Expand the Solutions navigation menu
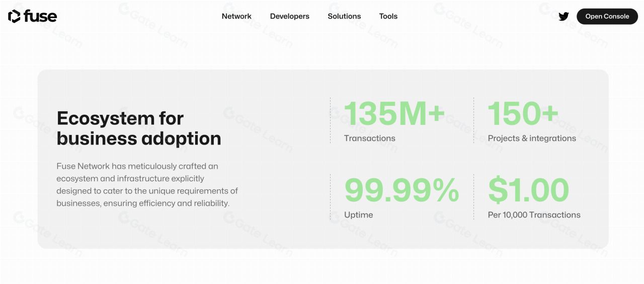The image size is (644, 284). (x=344, y=16)
